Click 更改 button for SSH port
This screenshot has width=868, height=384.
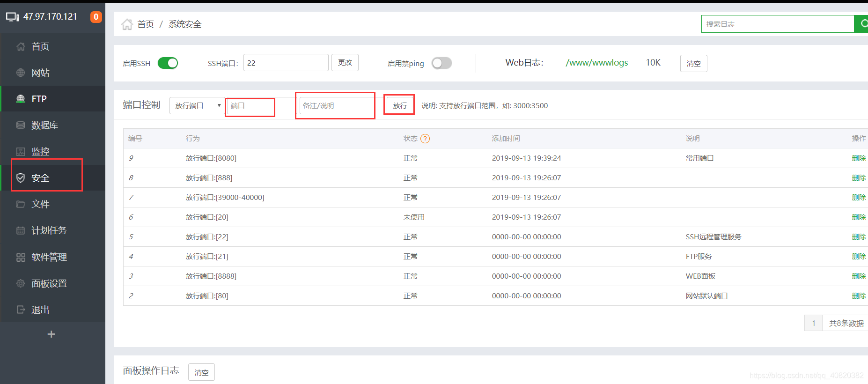(x=345, y=63)
